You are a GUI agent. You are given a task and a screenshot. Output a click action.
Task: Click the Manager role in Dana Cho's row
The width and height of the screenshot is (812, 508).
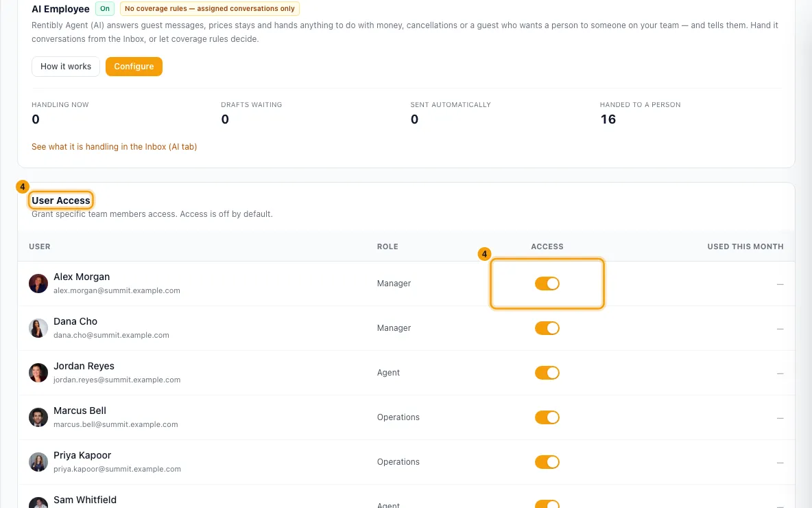394,328
